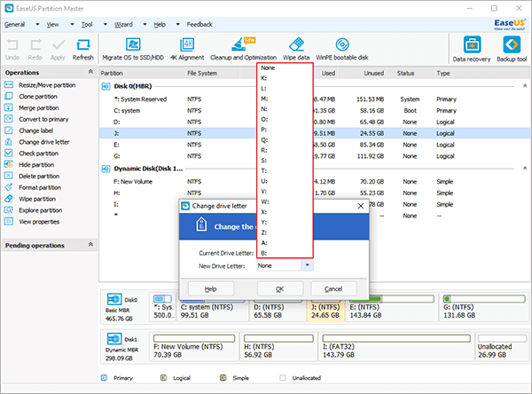
Task: Open Migrate OS to SSD/HDD
Action: (x=133, y=50)
